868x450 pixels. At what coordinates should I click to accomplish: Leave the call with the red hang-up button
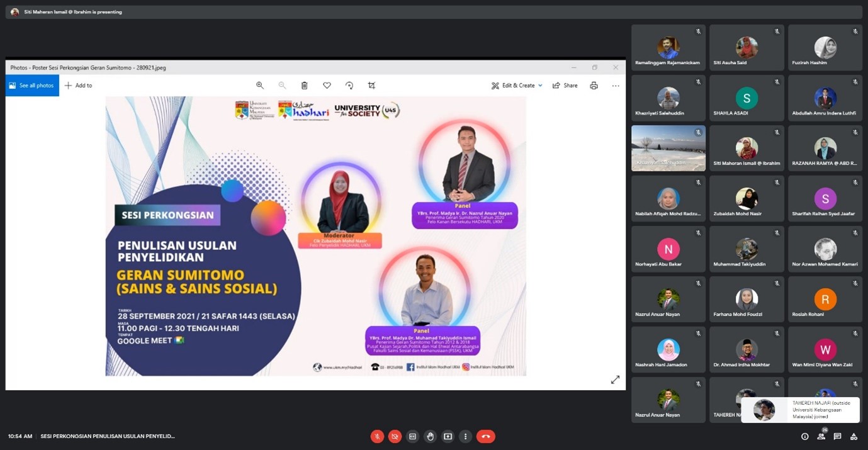click(485, 436)
